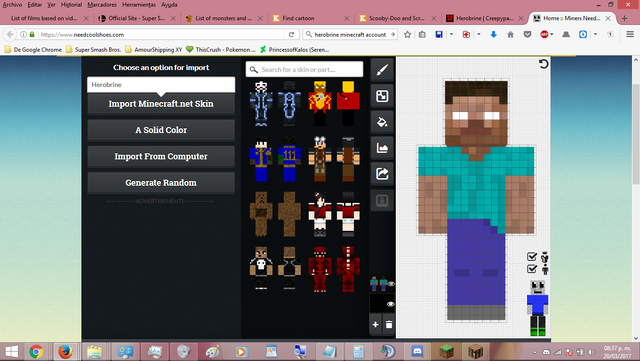Open the Super Smash Bros. bookmark folder
This screenshot has height=361, width=640.
(93, 50)
